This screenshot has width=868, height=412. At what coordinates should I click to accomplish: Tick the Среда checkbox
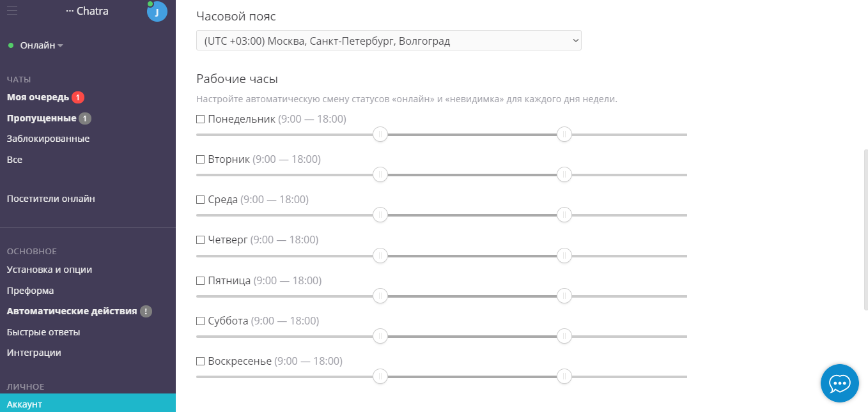[200, 200]
